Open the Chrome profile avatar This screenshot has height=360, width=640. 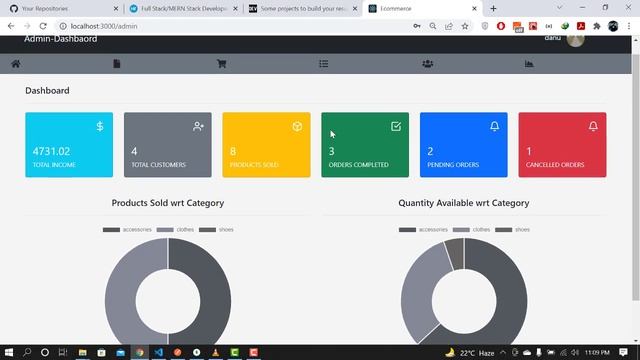(x=613, y=26)
